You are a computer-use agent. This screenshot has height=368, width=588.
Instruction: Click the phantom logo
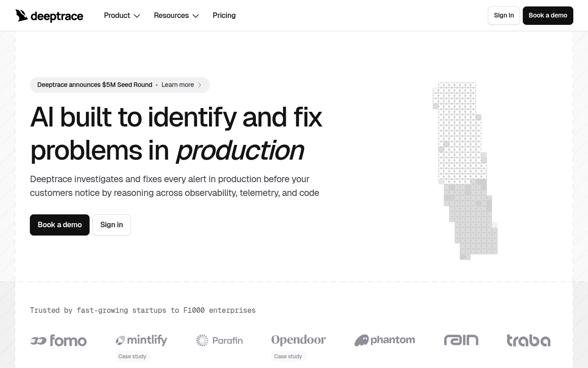click(385, 340)
